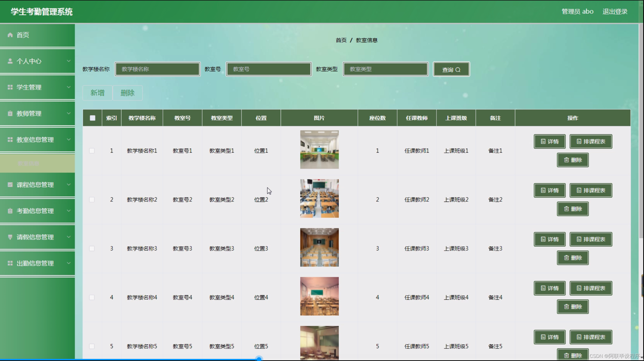Click the grid icon beside 学生管理
Viewport: 644px width, 361px height.
click(10, 87)
